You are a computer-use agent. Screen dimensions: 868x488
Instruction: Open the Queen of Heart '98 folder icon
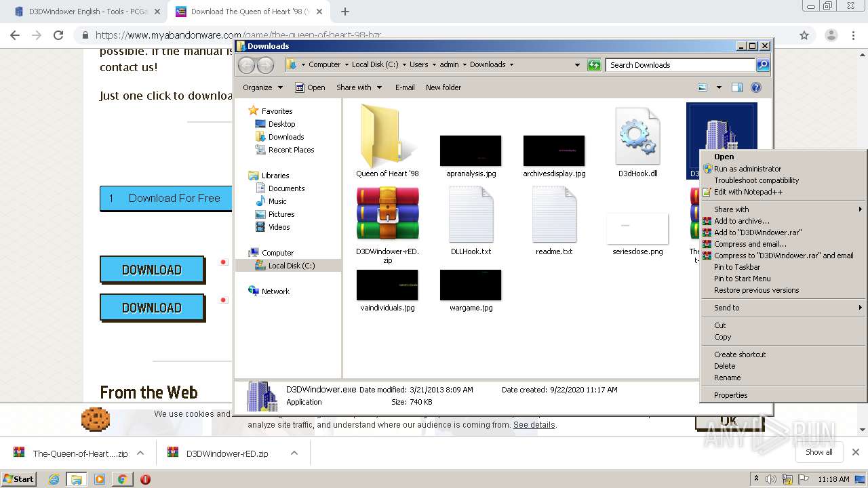pos(387,136)
